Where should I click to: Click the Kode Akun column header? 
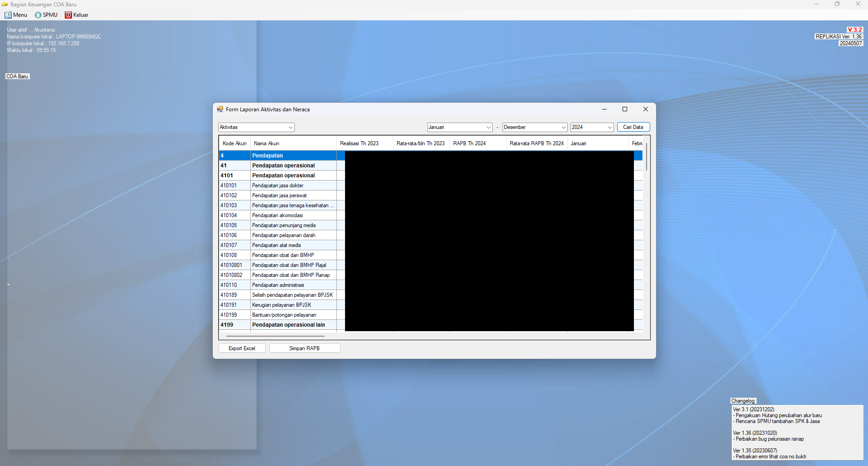coord(235,143)
